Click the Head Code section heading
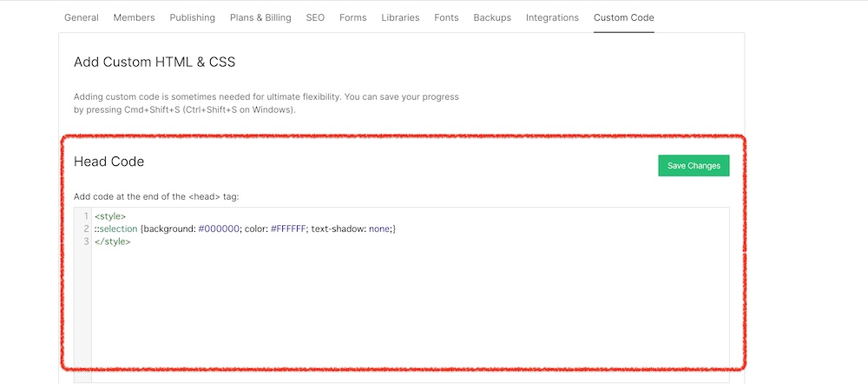The width and height of the screenshot is (868, 384). [x=109, y=162]
